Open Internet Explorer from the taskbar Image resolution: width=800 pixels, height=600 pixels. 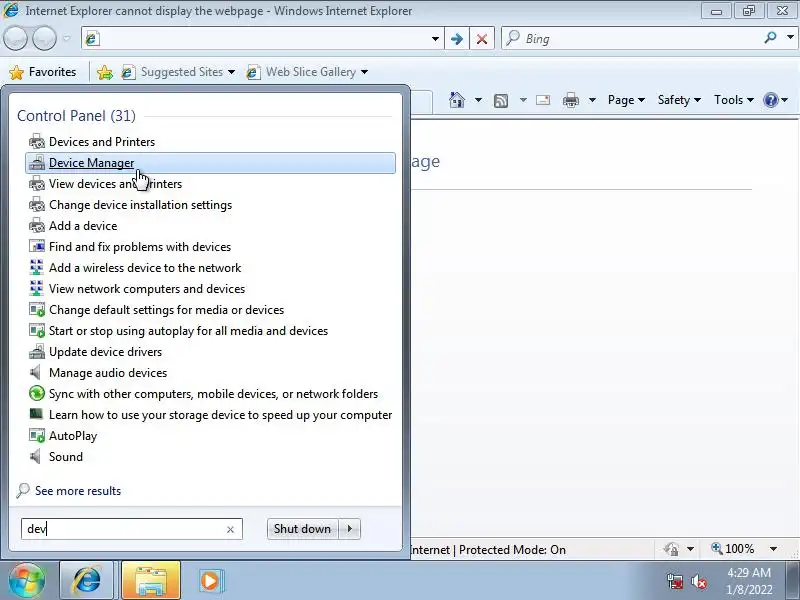[87, 581]
